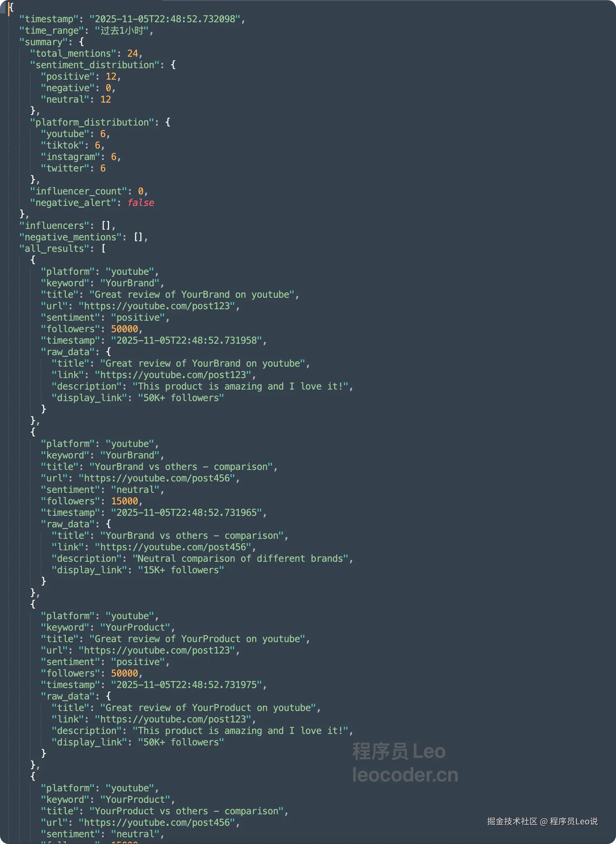Screen dimensions: 616x844
Task: Click the "all_results" opening bracket
Action: coord(103,248)
